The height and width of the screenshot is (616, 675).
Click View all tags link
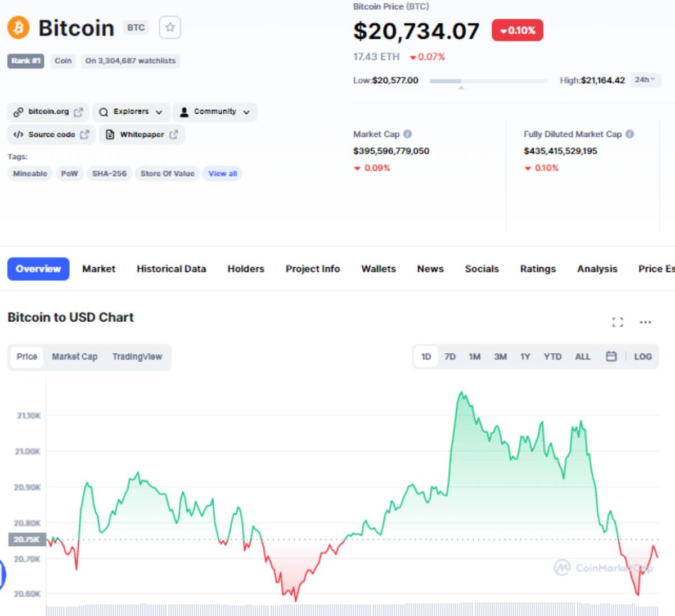[x=223, y=173]
